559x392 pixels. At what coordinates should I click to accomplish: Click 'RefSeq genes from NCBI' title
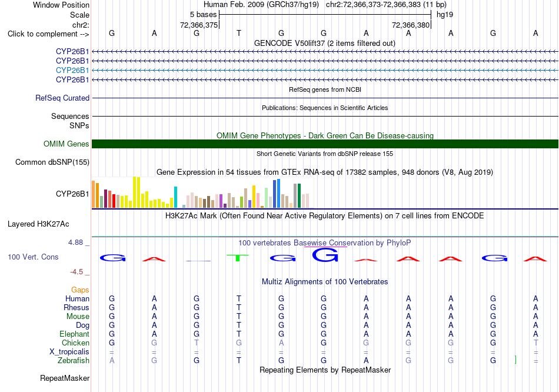coord(325,89)
